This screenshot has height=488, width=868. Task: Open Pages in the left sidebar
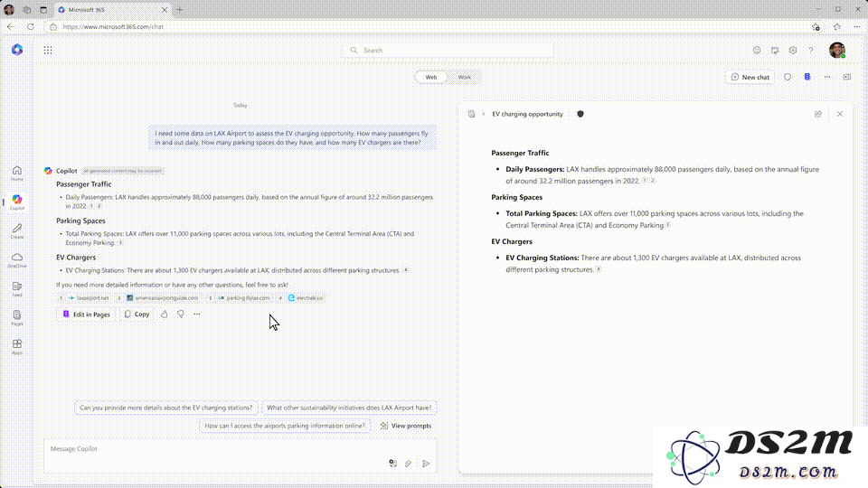pos(17,317)
